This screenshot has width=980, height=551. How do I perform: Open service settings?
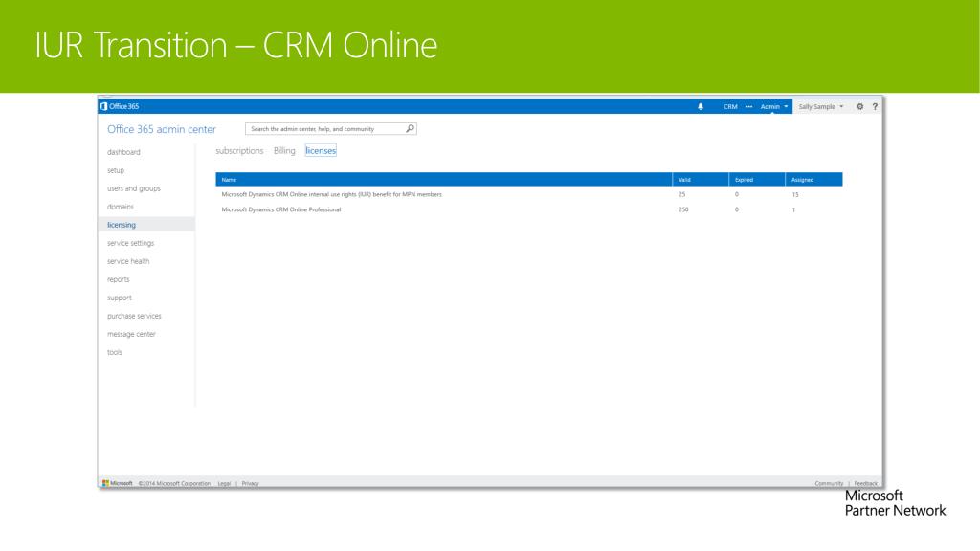130,242
